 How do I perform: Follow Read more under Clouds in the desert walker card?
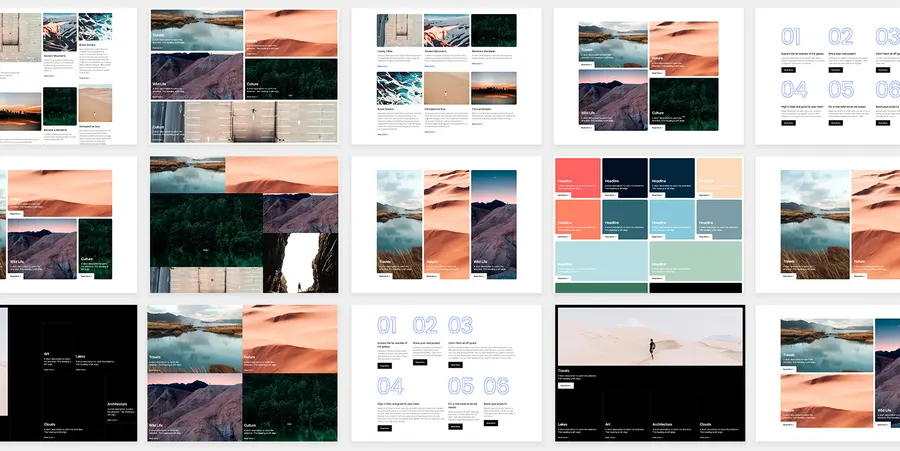click(x=705, y=437)
